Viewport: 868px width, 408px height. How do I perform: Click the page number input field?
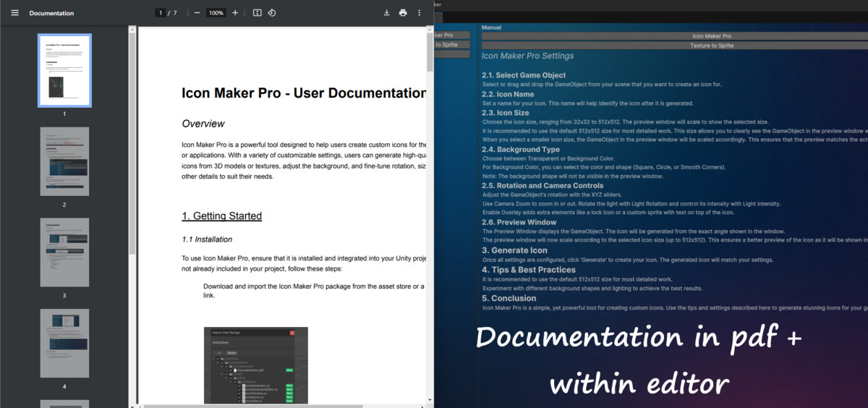click(x=160, y=13)
